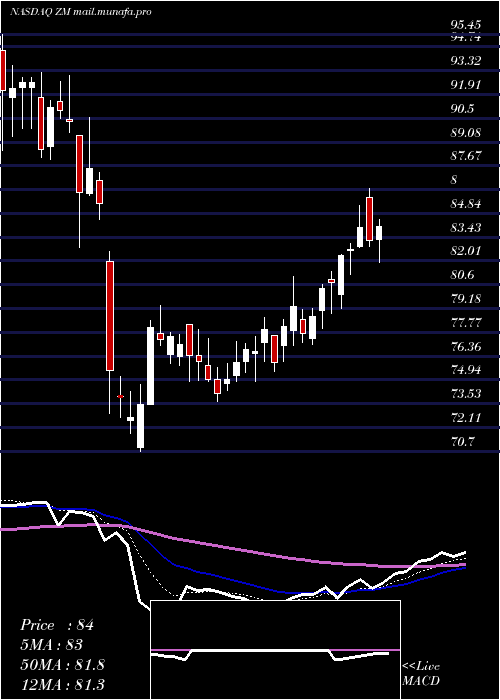The height and width of the screenshot is (700, 500).
Task: Click the 76.36 price axis label
Action: (466, 346)
